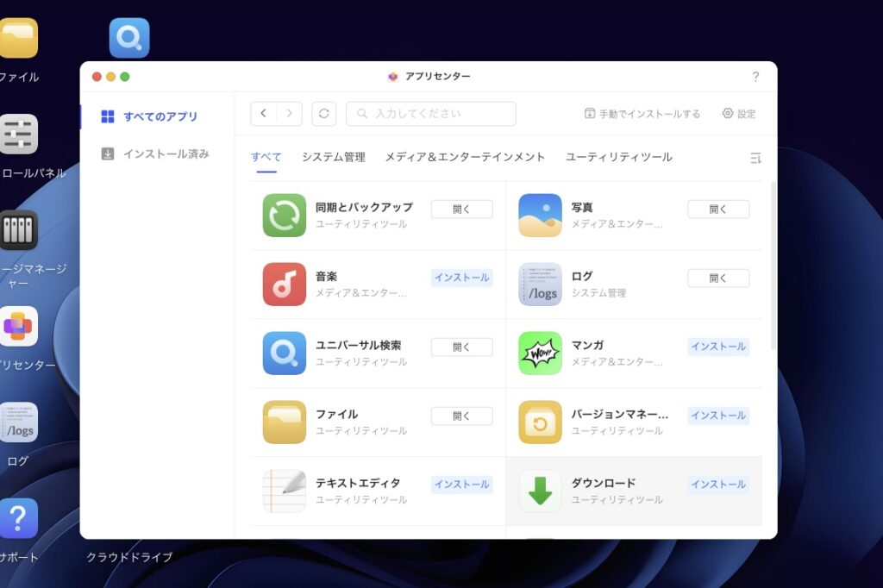Select メディア&エンターテインメント tab
Viewport: 883px width, 588px height.
coord(465,157)
